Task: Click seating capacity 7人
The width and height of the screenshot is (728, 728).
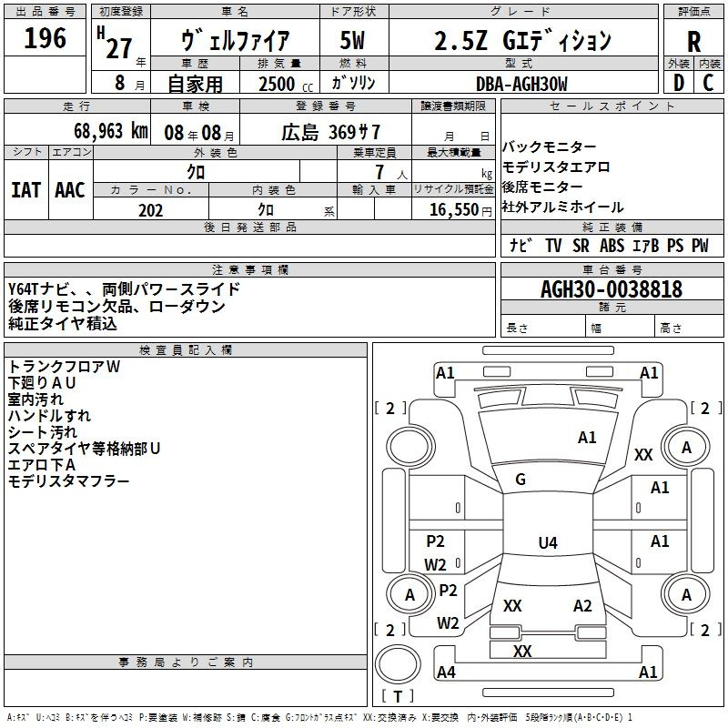Action: (391, 173)
